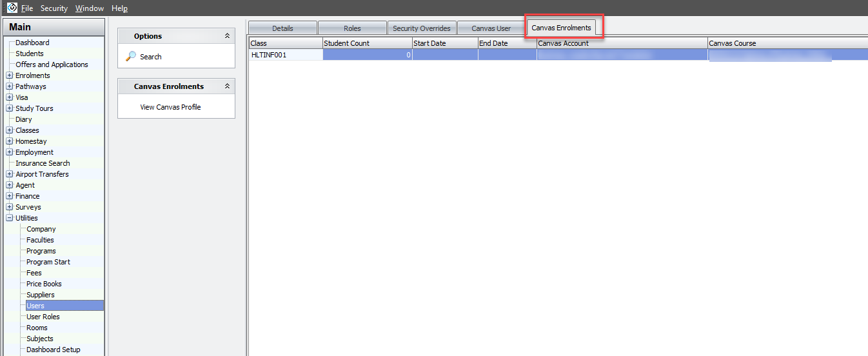Collapse the Canvas Enrolments panel chevron

[227, 86]
